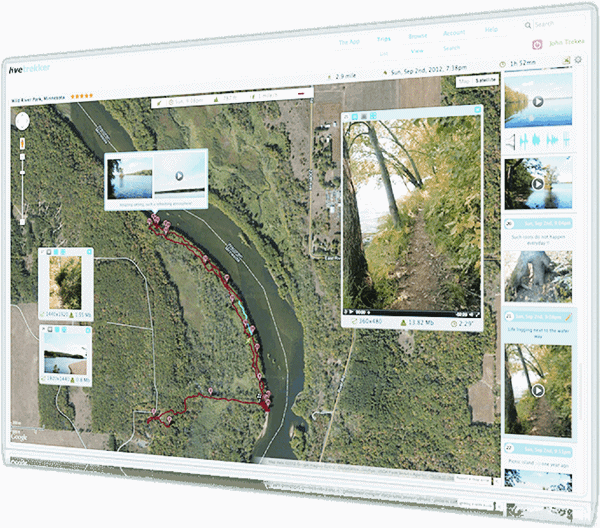Click the bush photo thumbnail card
600x528 pixels.
(x=65, y=282)
